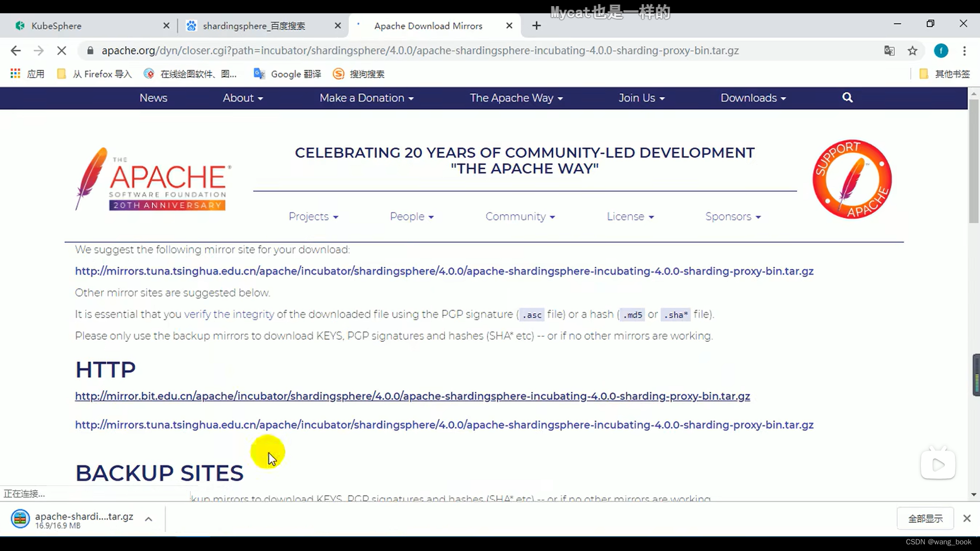Image resolution: width=980 pixels, height=551 pixels.
Task: Expand the Join Us dropdown
Action: (642, 98)
